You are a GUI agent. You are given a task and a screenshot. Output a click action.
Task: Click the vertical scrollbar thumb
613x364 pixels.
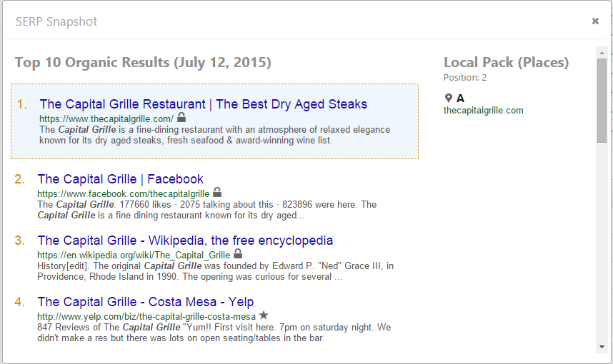pyautogui.click(x=602, y=100)
